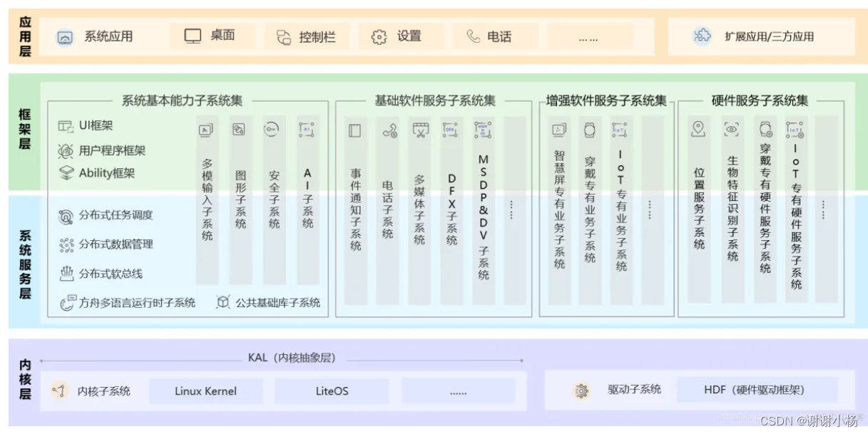The width and height of the screenshot is (868, 434).
Task: Click the 增强软件服务子系统集 heading
Action: click(606, 101)
